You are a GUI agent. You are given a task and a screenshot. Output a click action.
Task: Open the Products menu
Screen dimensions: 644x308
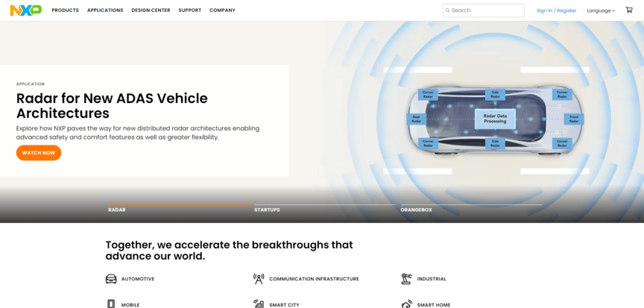(66, 10)
